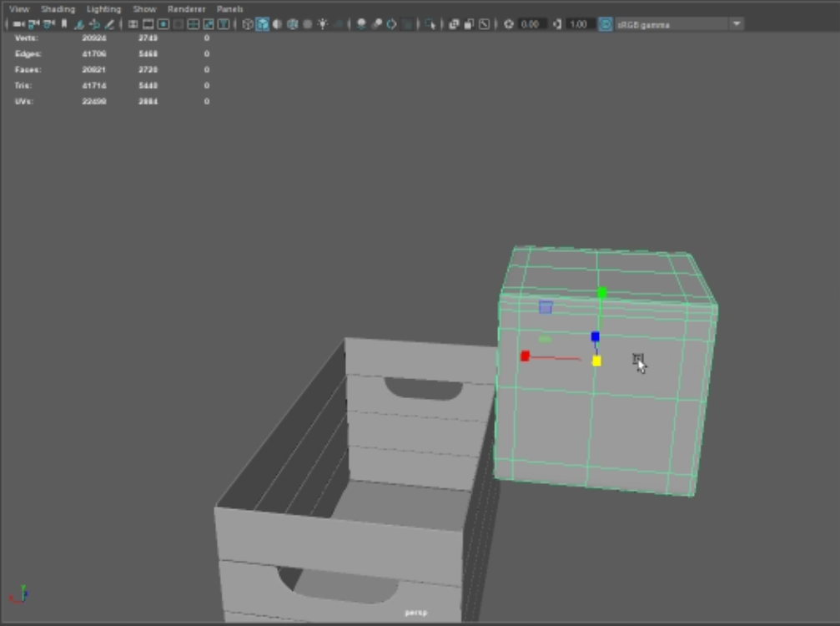Open the Renderer menu
The image size is (840, 626).
coord(186,9)
